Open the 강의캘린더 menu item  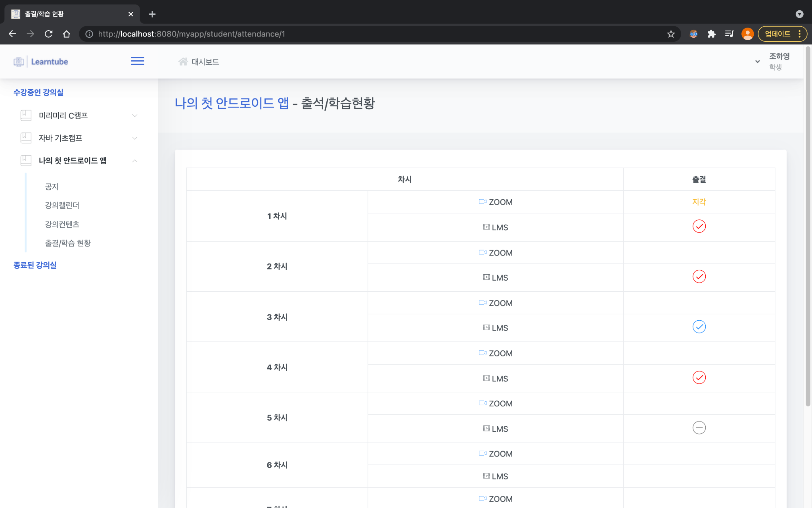(x=62, y=205)
